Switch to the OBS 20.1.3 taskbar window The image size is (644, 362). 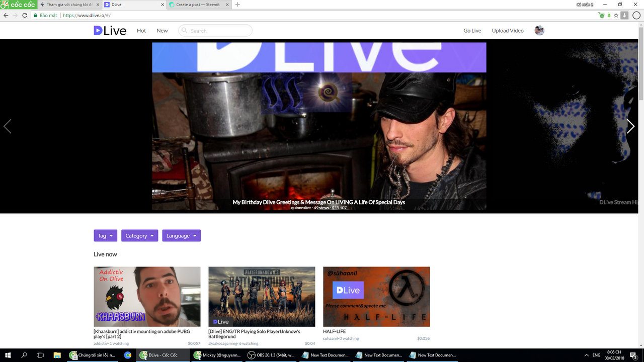point(272,355)
